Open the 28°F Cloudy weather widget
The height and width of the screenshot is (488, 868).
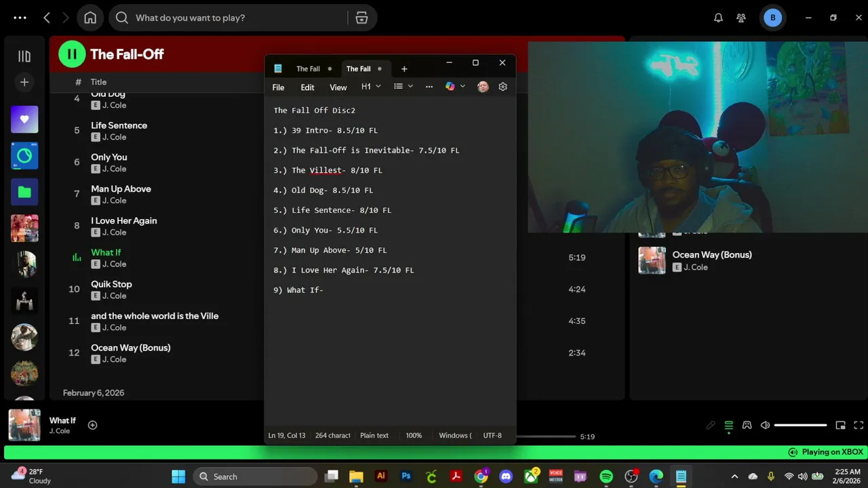31,476
